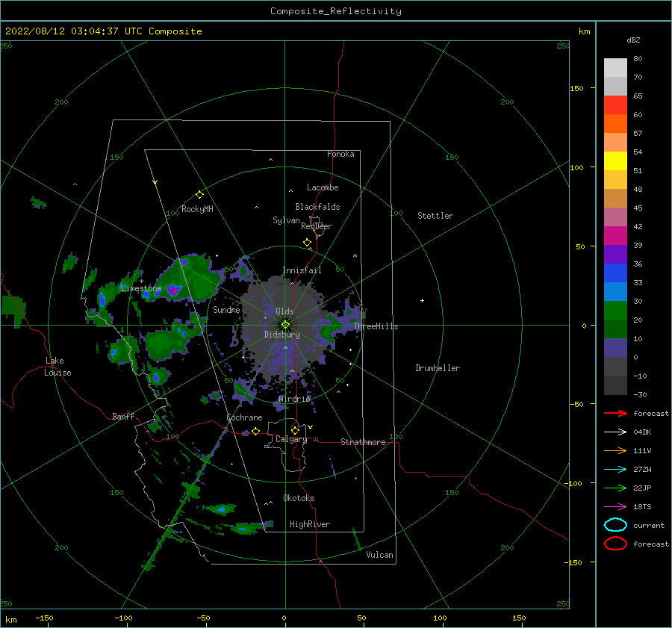Click the Okotoks town label
This screenshot has width=672, height=628.
click(x=299, y=498)
